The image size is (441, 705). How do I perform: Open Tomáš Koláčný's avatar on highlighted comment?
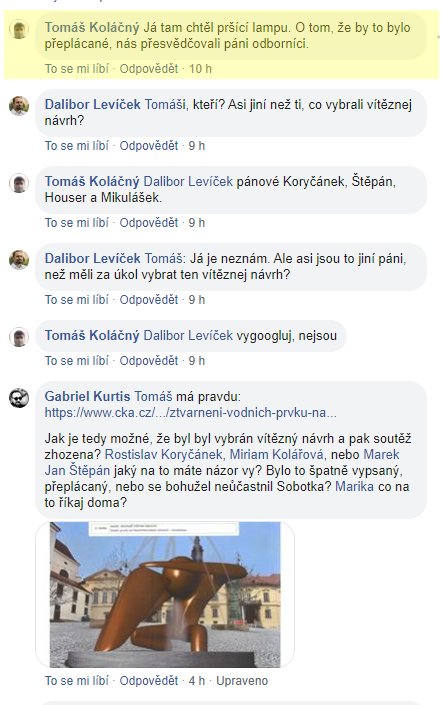(x=19, y=29)
